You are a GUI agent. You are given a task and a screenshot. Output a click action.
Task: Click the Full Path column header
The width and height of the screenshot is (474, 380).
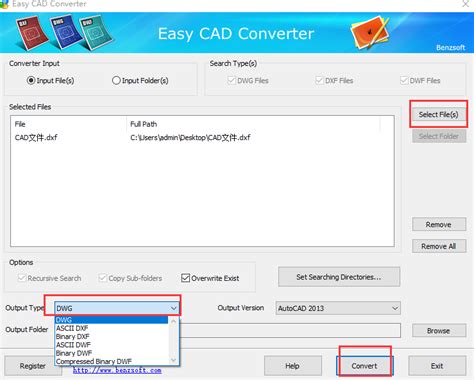(253, 124)
